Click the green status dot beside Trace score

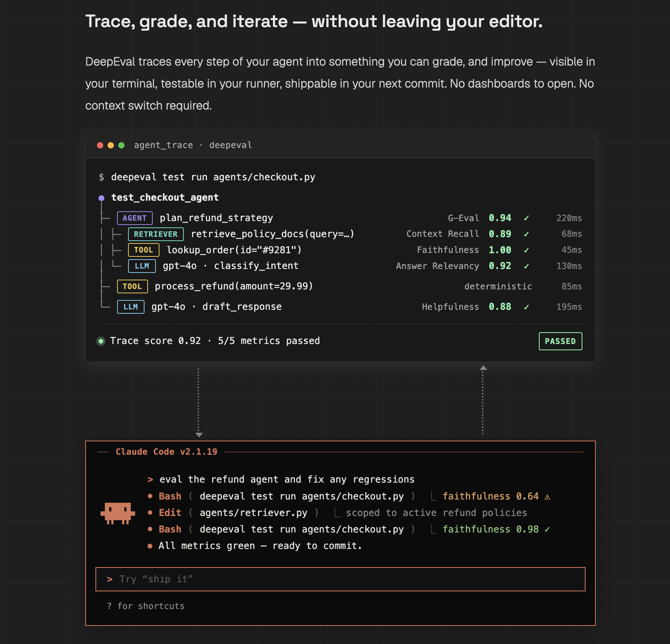click(x=101, y=341)
